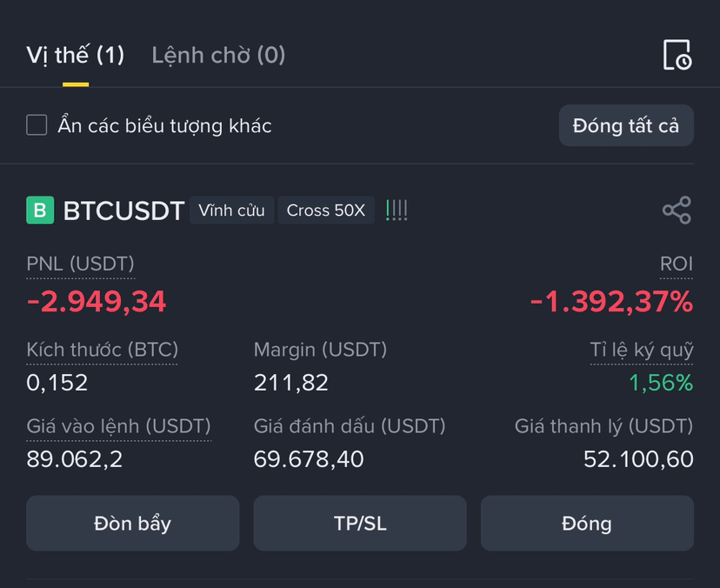The image size is (720, 588).
Task: Switch to the 'Lệnh chờ (0)' tab
Action: [218, 56]
